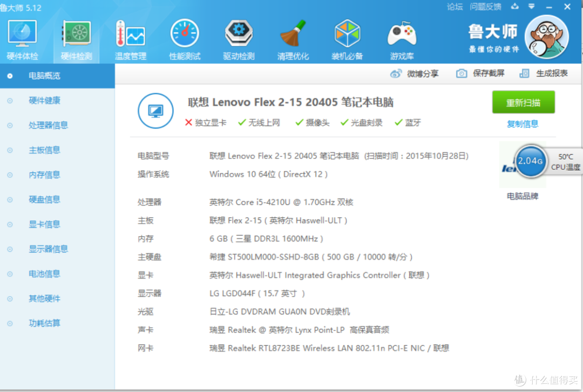Click the 鲁大师 5.12 window title
This screenshot has height=392, width=583.
pos(21,8)
